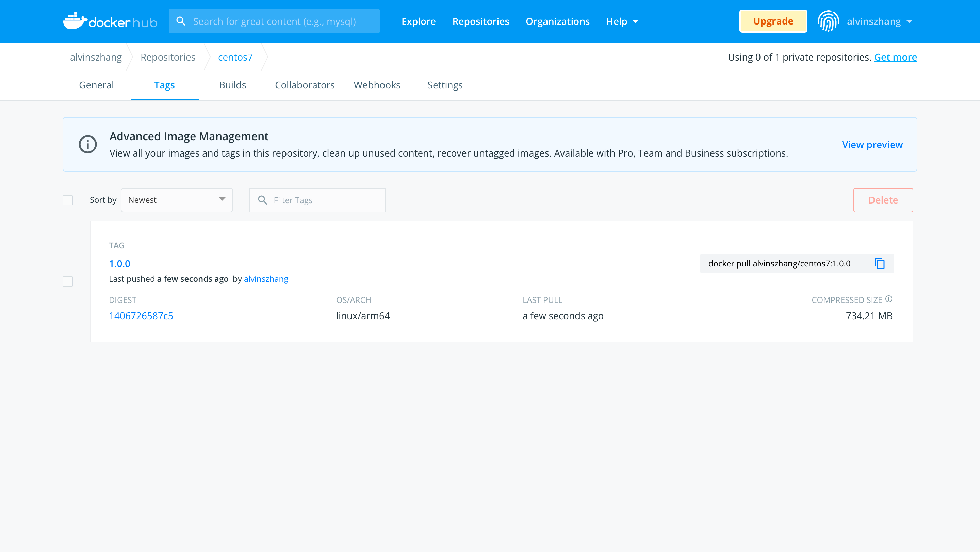Click the Last Pull 'a few seconds ago' value

click(563, 316)
